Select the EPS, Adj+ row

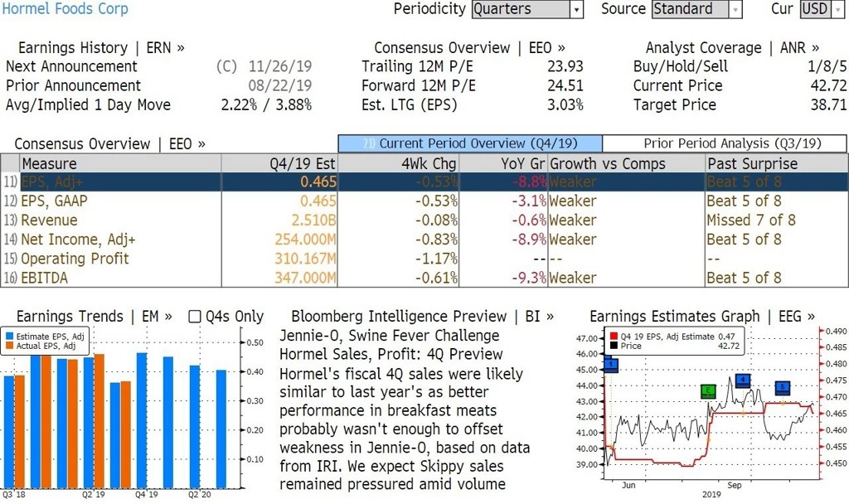pos(424,182)
